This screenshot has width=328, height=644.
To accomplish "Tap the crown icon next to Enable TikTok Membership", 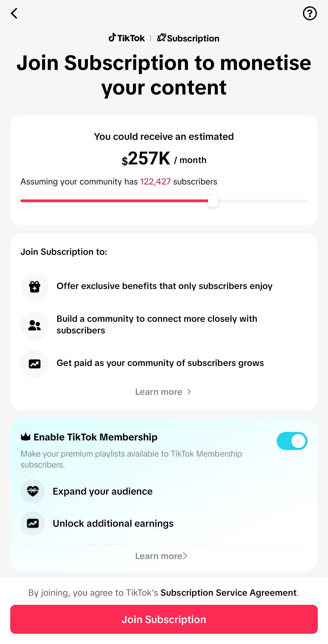I will pos(26,437).
